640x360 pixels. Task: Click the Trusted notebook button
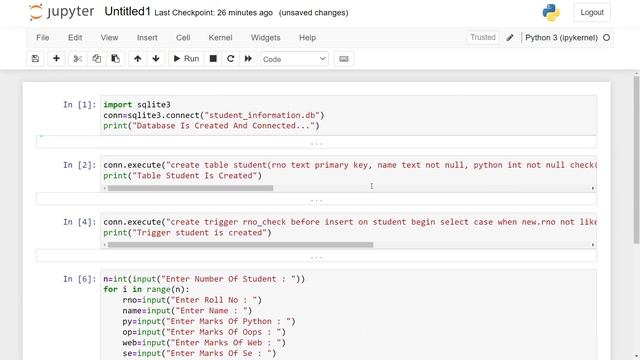[x=482, y=37]
